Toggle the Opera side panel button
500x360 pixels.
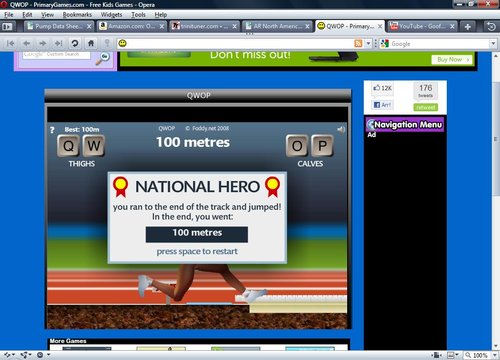(x=7, y=27)
